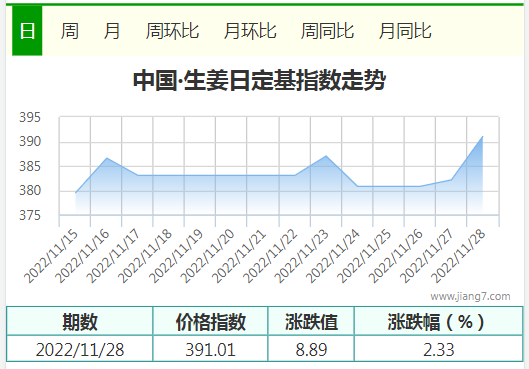529x369 pixels.
Task: Click the 期数 column header
Action: coord(80,321)
